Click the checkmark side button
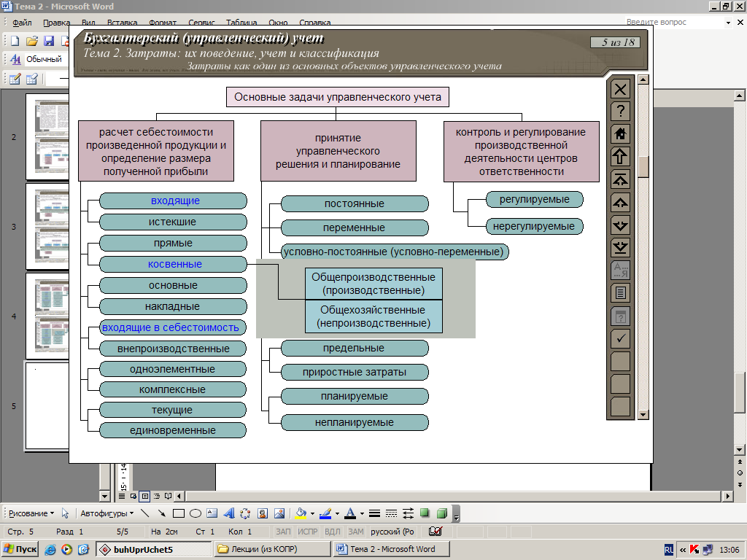 [620, 338]
